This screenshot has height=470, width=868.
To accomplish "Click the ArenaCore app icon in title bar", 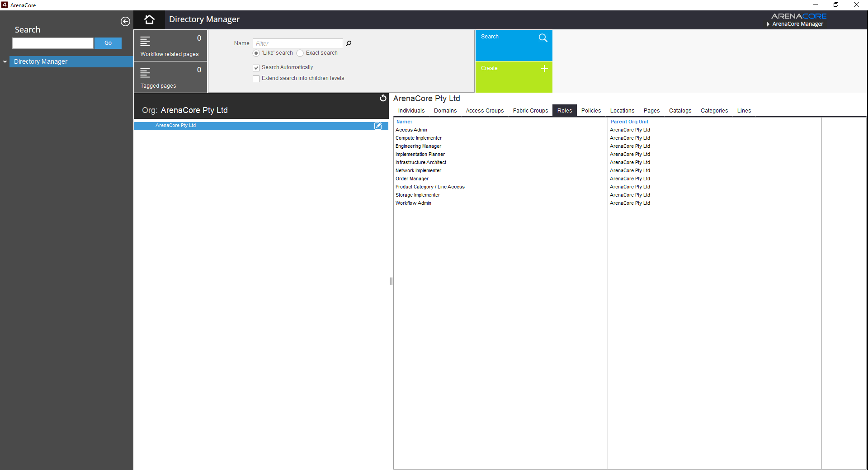I will [5, 5].
